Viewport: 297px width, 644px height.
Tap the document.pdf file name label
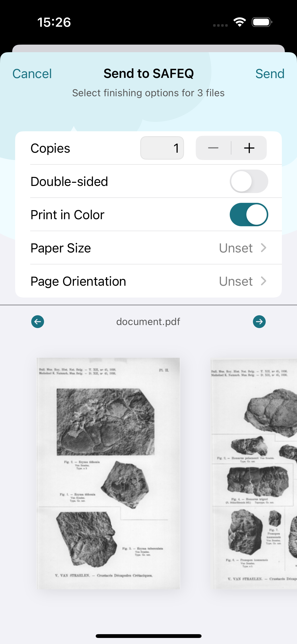[x=148, y=322]
